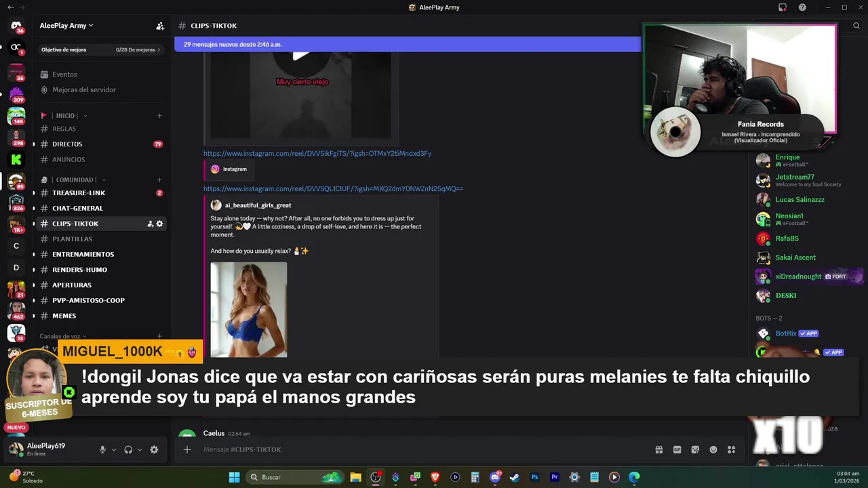Add a voice channel in Canales de voz
868x488 pixels.
(x=159, y=336)
